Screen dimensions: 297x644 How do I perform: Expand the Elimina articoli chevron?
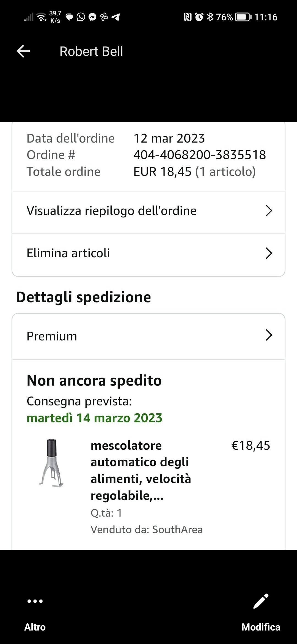(268, 253)
